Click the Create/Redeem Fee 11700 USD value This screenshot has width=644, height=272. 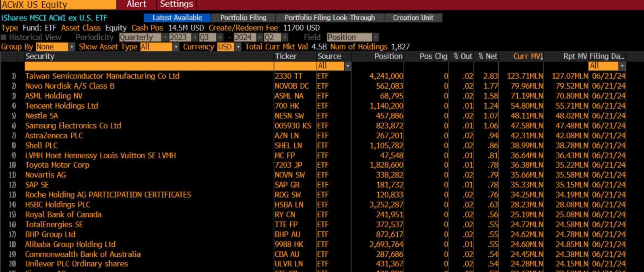301,28
